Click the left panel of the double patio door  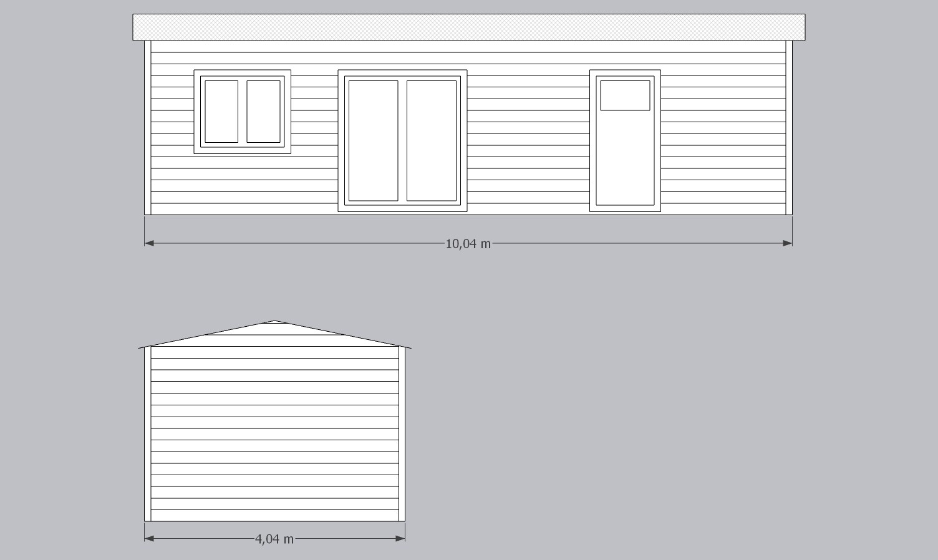coord(373,140)
